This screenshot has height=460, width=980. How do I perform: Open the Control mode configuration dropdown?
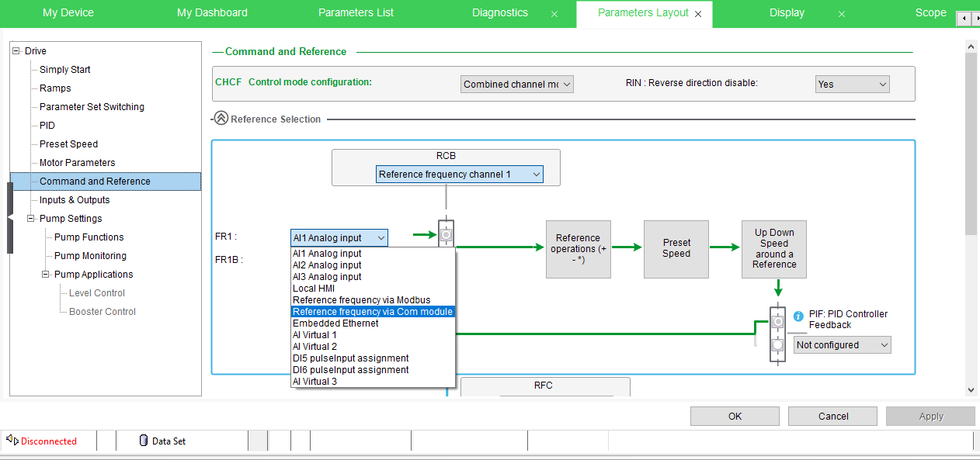(x=517, y=85)
